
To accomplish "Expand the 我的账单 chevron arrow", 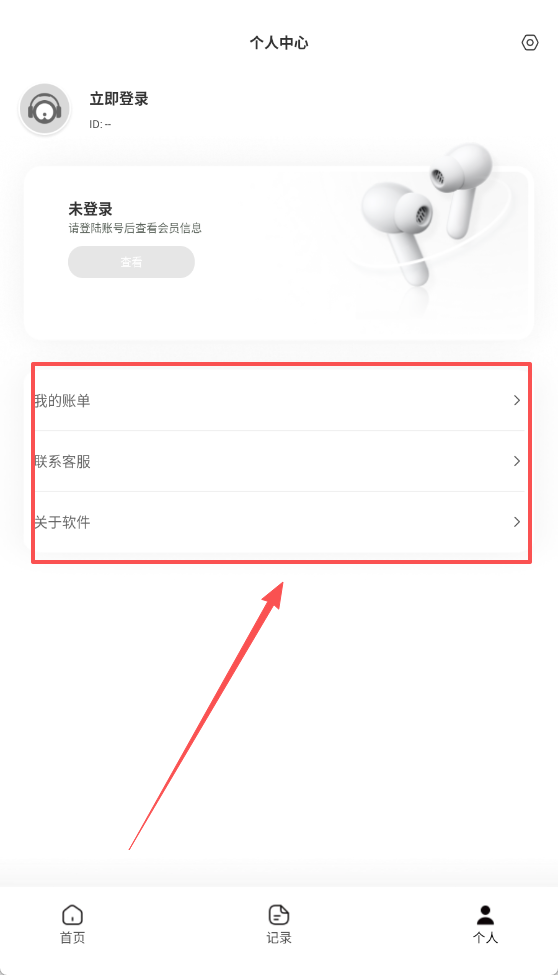I will pos(517,400).
